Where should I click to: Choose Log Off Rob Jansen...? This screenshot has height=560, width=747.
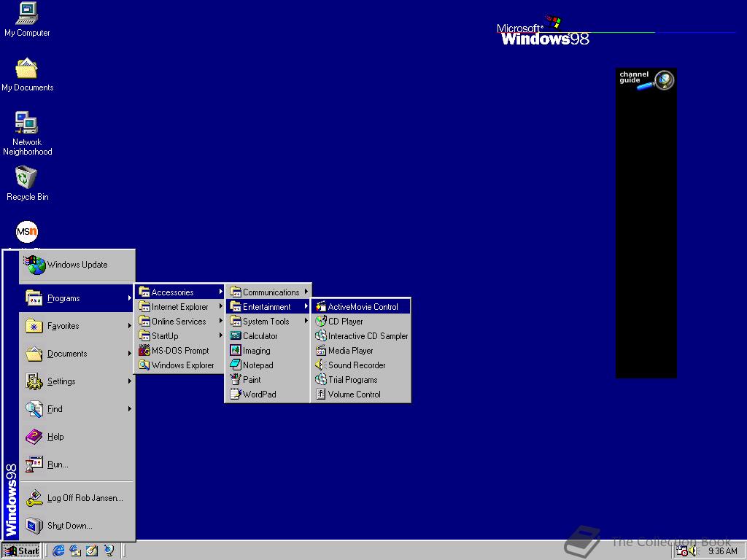point(76,497)
